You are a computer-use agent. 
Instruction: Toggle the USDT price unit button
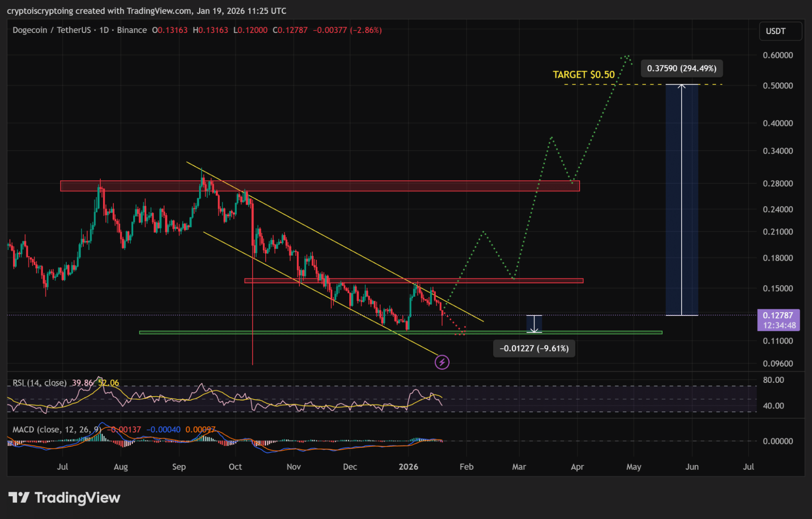point(780,31)
